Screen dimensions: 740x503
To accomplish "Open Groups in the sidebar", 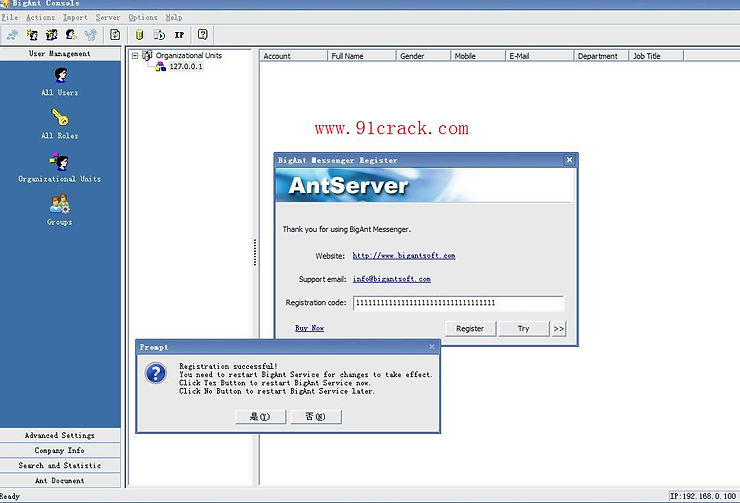I will tap(59, 210).
